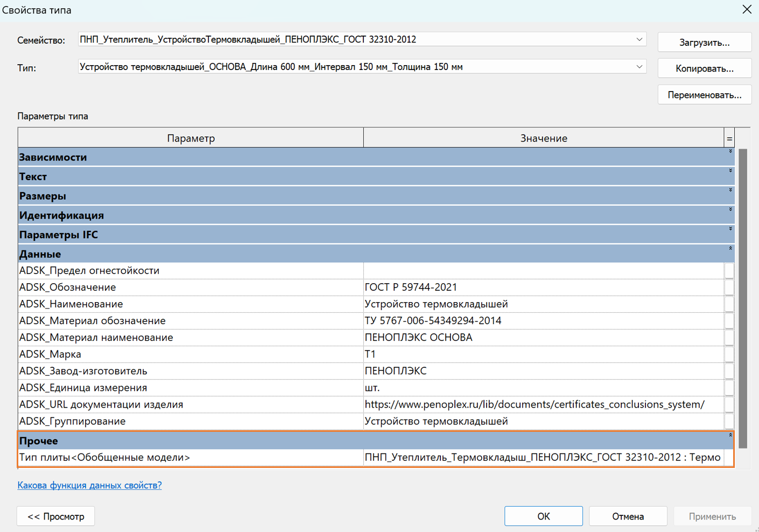Click the Копировать... button
Viewport: 759px width, 532px height.
pyautogui.click(x=704, y=68)
